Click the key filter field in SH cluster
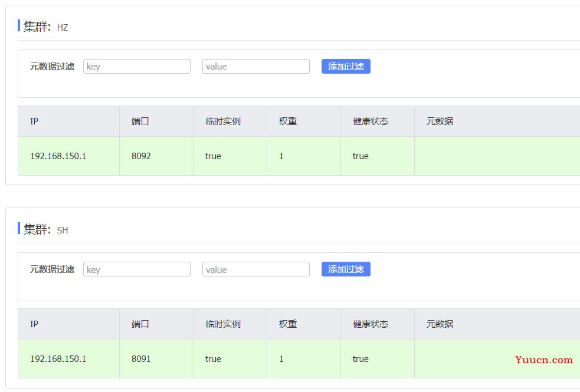Screen dimensions: 580x392 [x=136, y=269]
